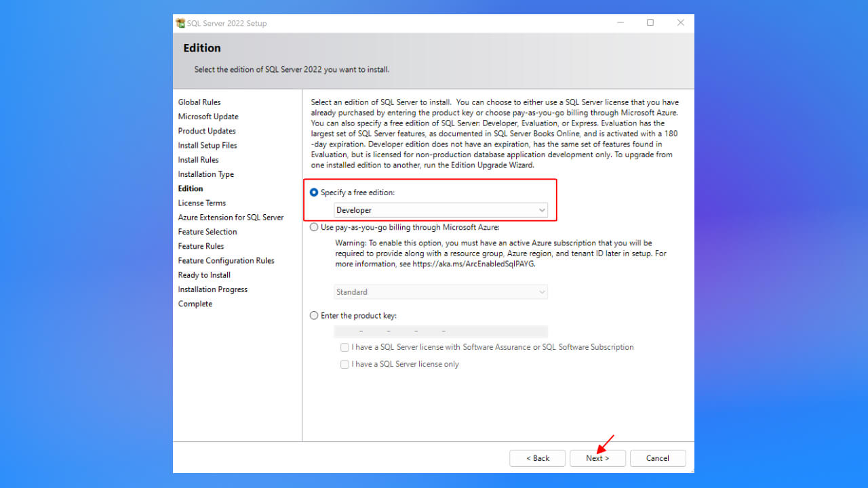The width and height of the screenshot is (868, 488).
Task: Select Feature Configuration Rules step
Action: [x=226, y=261]
